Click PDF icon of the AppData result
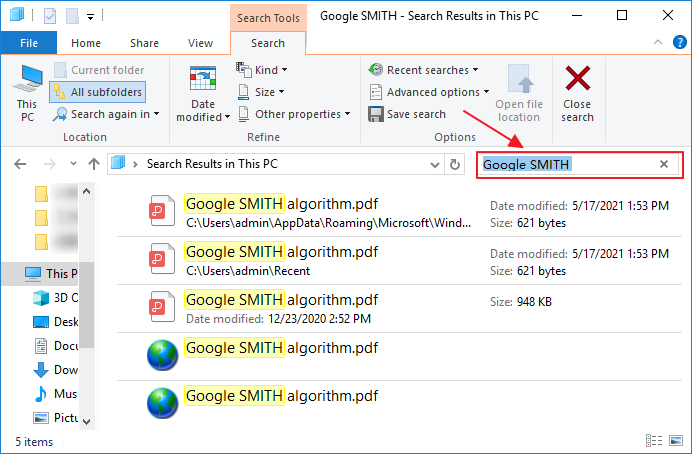 [x=161, y=211]
